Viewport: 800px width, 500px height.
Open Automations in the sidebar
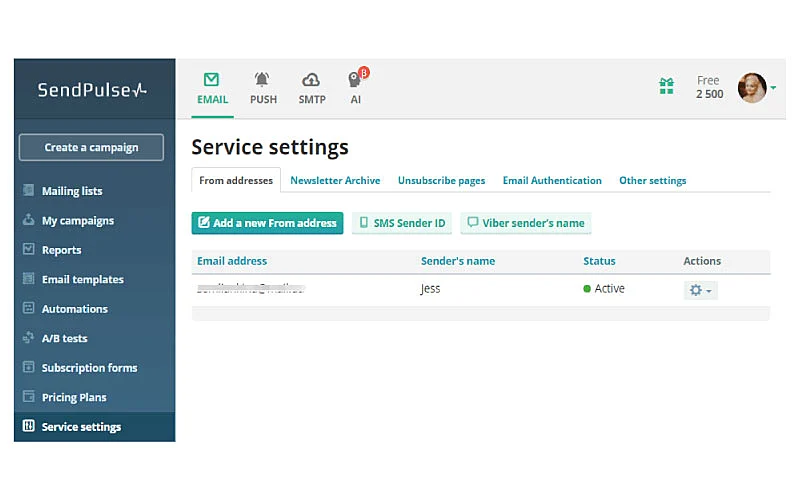pyautogui.click(x=74, y=309)
